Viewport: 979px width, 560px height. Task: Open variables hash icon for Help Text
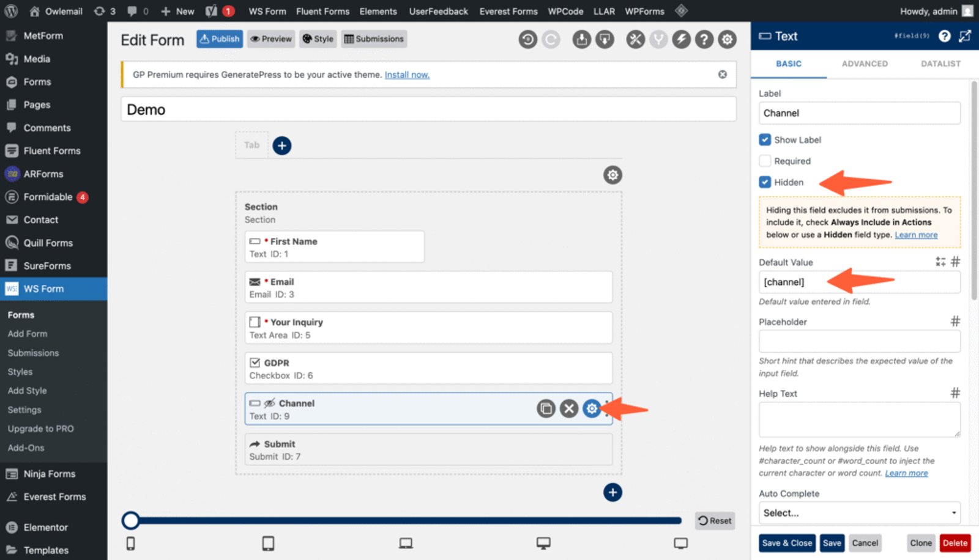tap(955, 392)
